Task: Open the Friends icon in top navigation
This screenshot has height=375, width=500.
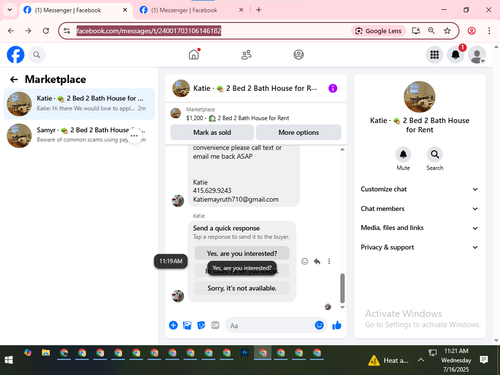Action: tap(246, 55)
